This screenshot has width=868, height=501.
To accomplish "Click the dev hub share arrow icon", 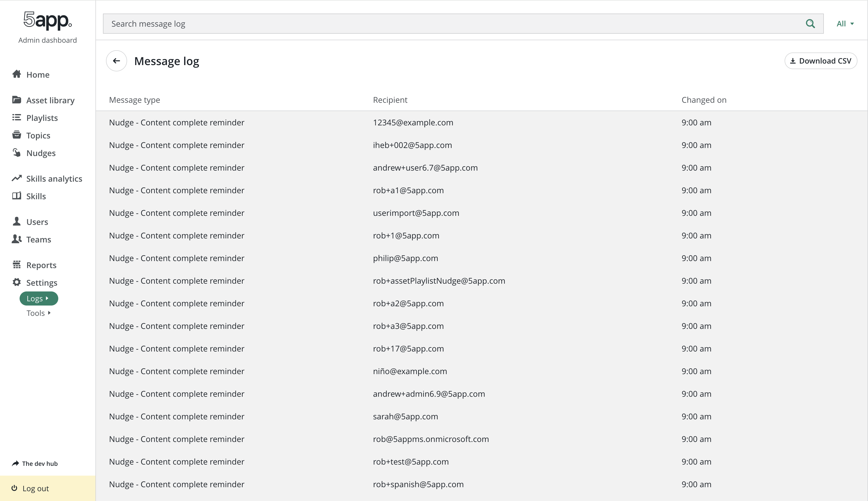I will coord(16,464).
